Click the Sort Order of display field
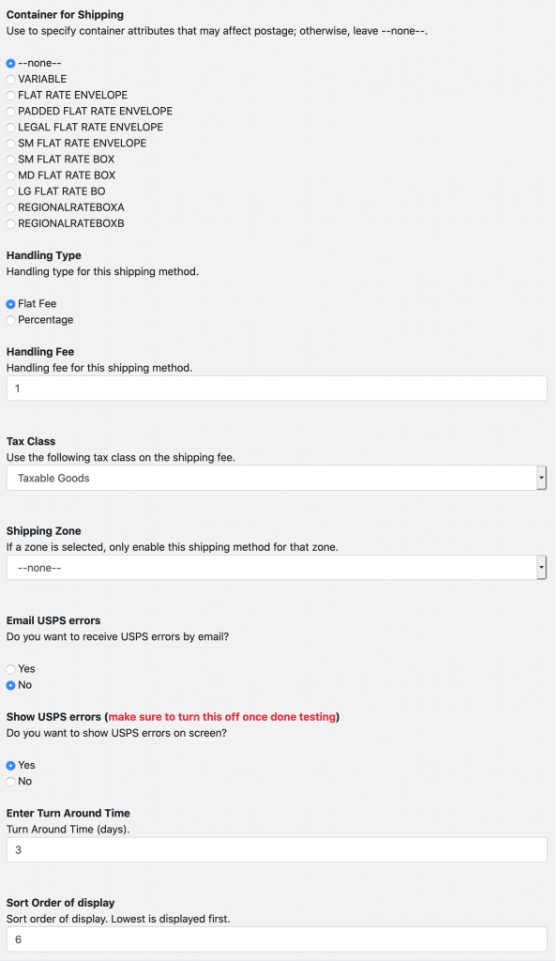The image size is (560, 961). click(277, 938)
